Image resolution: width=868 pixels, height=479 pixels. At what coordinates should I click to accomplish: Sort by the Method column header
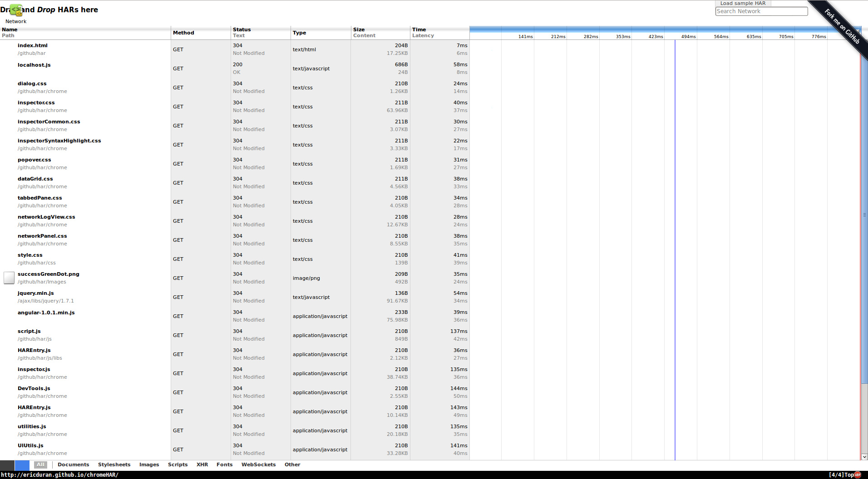201,33
